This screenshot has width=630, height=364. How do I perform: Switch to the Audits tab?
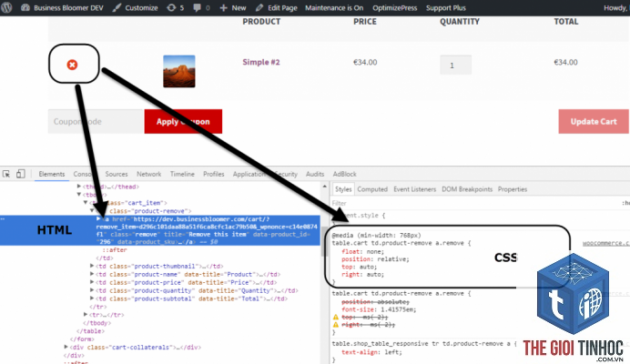315,174
